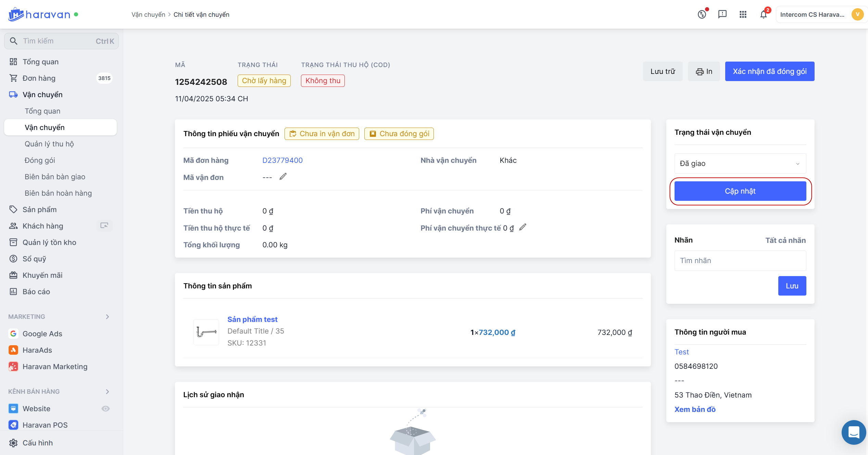This screenshot has width=868, height=455.
Task: Open the Intercom chat bubble
Action: coord(854,432)
